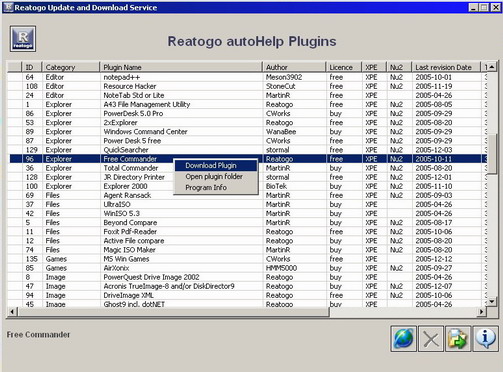Click the Reatogo logo icon

(23, 39)
